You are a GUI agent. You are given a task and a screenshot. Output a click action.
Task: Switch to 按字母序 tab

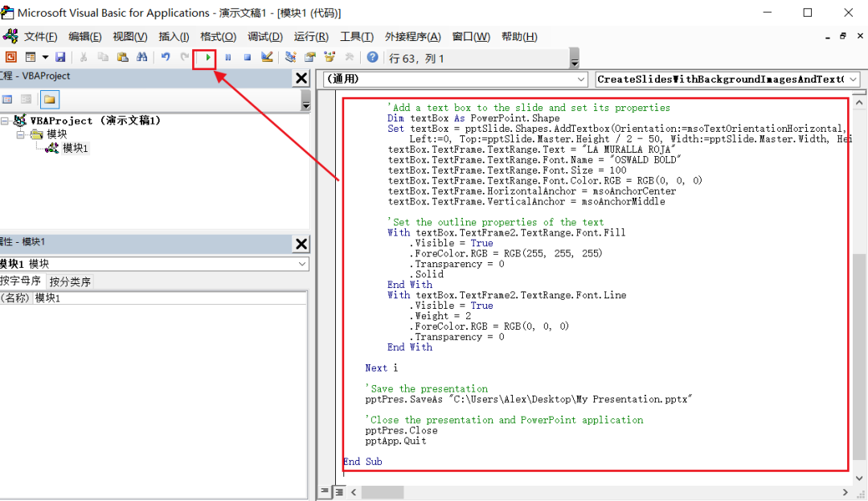pyautogui.click(x=21, y=281)
